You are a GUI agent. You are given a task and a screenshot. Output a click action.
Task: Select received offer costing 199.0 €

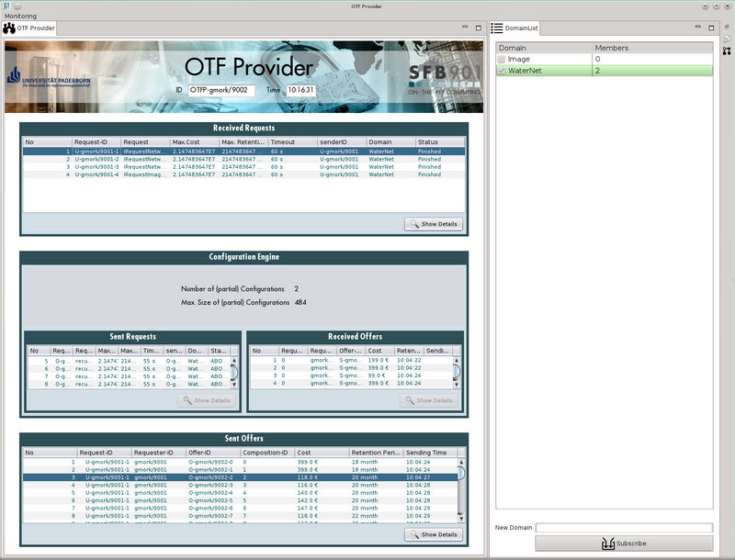(352, 360)
